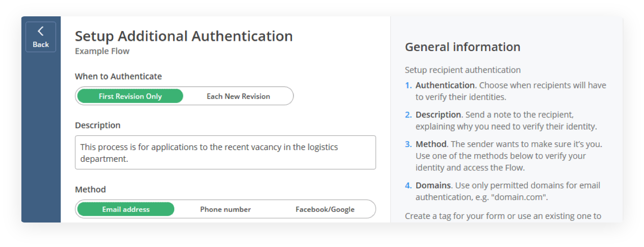
Task: Click the Description field label
Action: pos(98,126)
